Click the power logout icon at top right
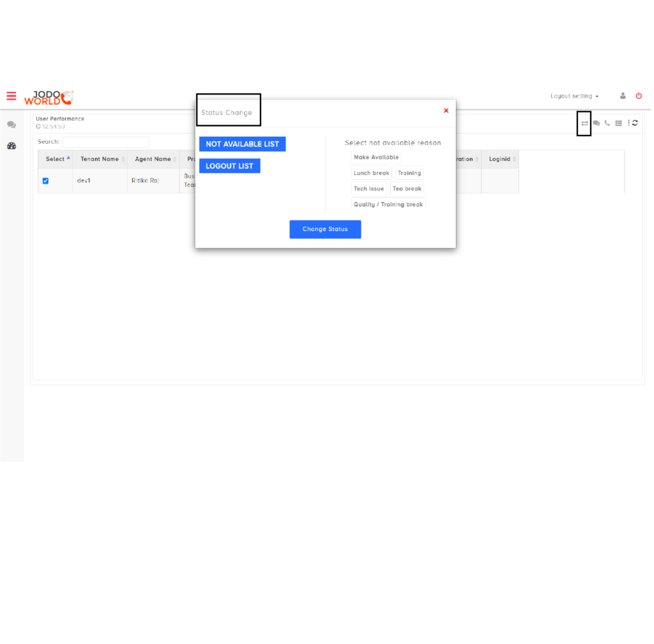The height and width of the screenshot is (644, 654). tap(639, 95)
